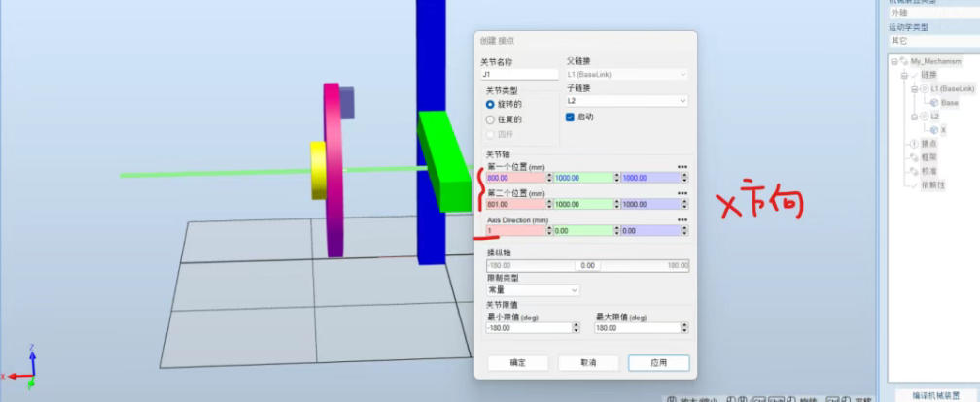
Task: Click the 编译机械装置 compile mechanism button
Action: coord(934,395)
